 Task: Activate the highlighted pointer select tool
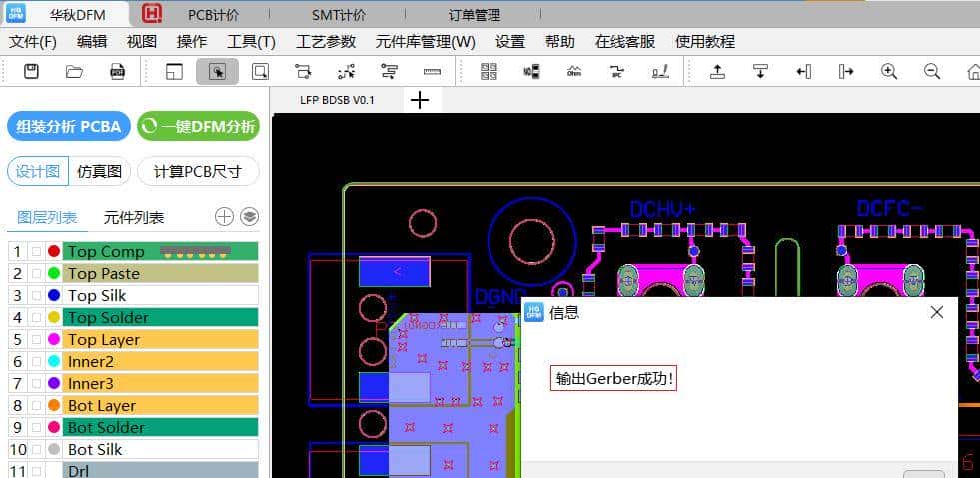point(217,71)
